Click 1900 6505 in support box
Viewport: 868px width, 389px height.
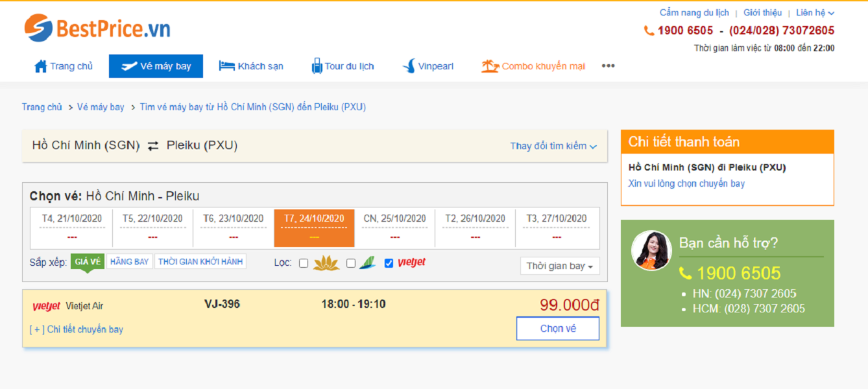739,274
